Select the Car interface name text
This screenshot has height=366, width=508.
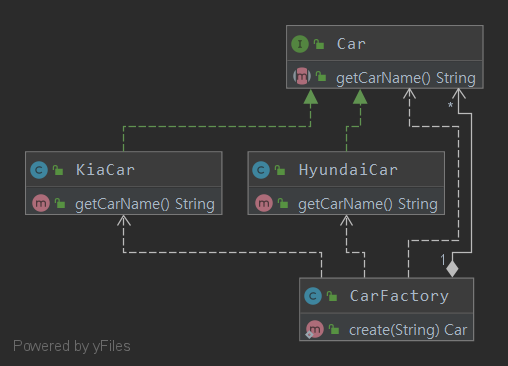[x=351, y=44]
